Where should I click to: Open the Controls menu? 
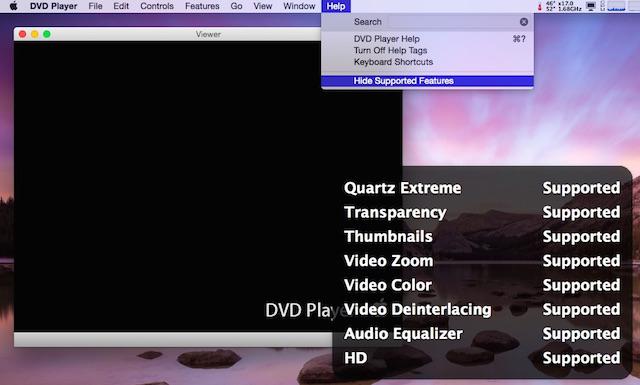pyautogui.click(x=157, y=6)
